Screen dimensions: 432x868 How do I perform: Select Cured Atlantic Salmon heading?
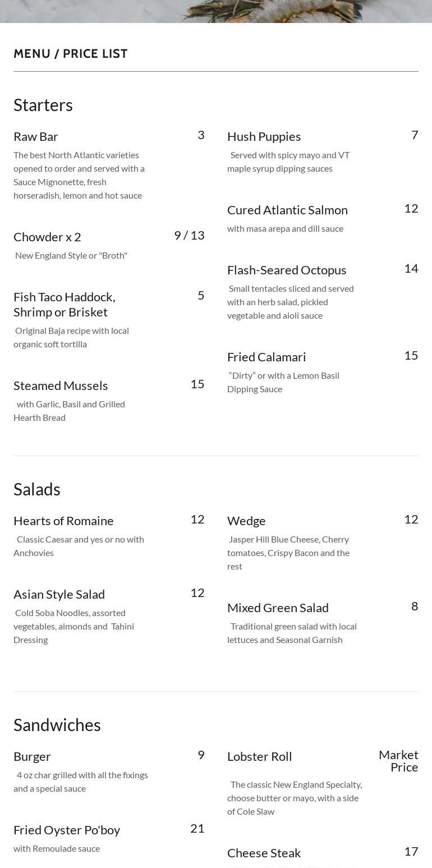(287, 210)
